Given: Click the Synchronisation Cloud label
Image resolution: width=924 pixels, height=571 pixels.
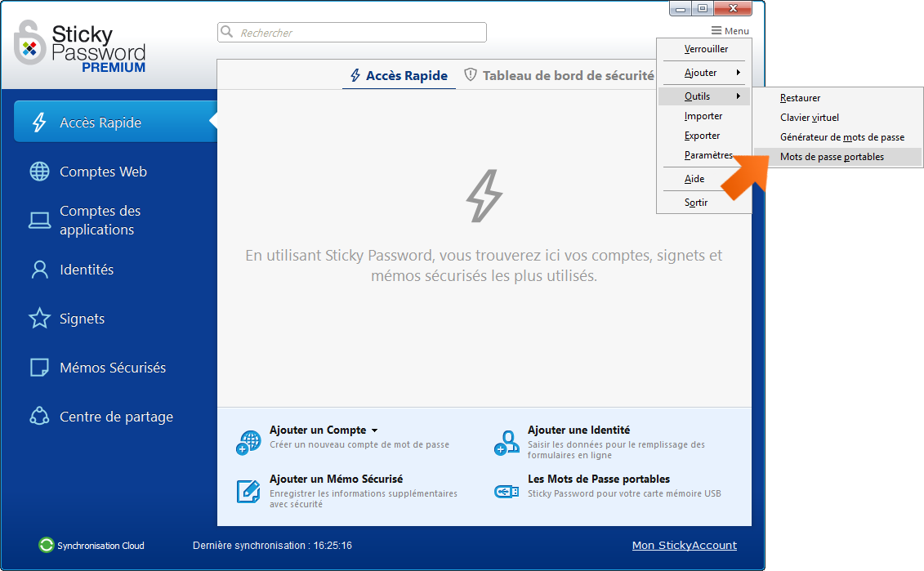Looking at the screenshot, I should point(100,546).
